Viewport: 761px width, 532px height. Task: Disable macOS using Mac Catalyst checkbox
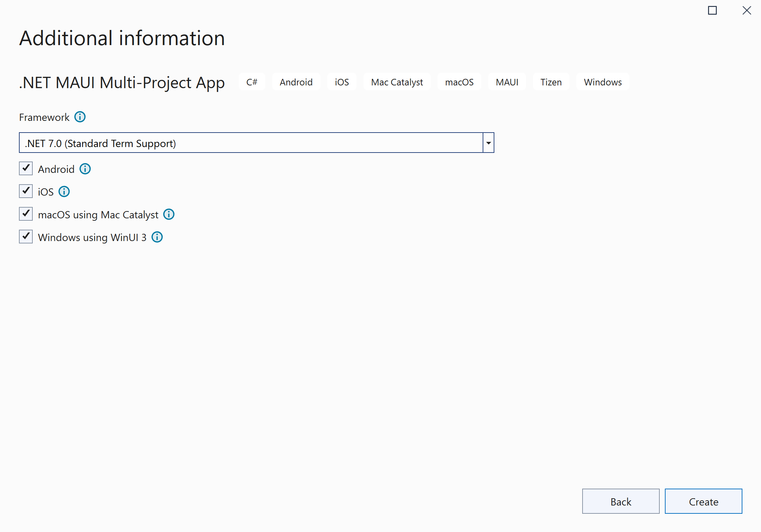point(26,214)
